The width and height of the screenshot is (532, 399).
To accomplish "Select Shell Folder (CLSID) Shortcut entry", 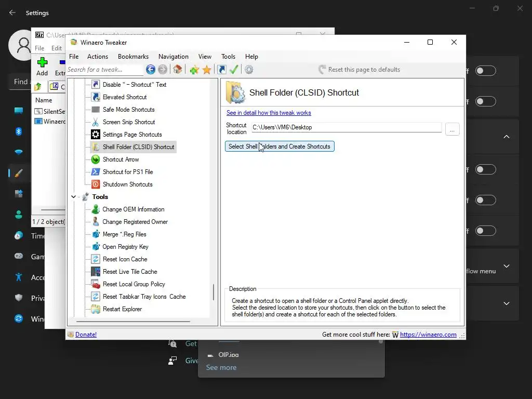I will click(138, 147).
